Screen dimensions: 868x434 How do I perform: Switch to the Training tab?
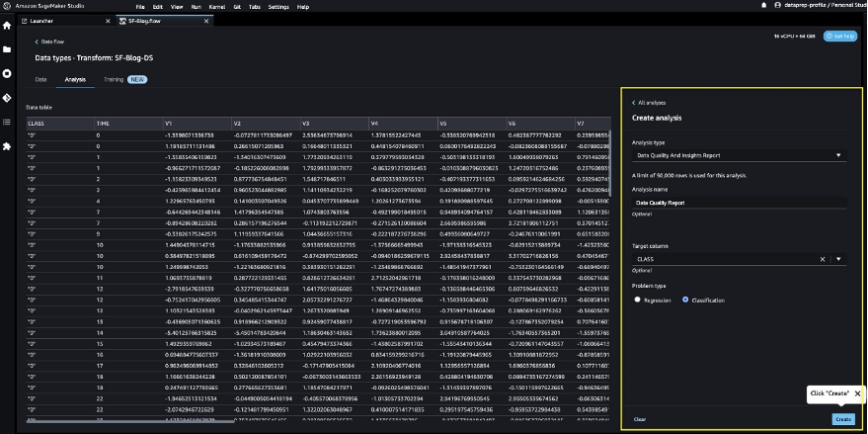coord(114,79)
